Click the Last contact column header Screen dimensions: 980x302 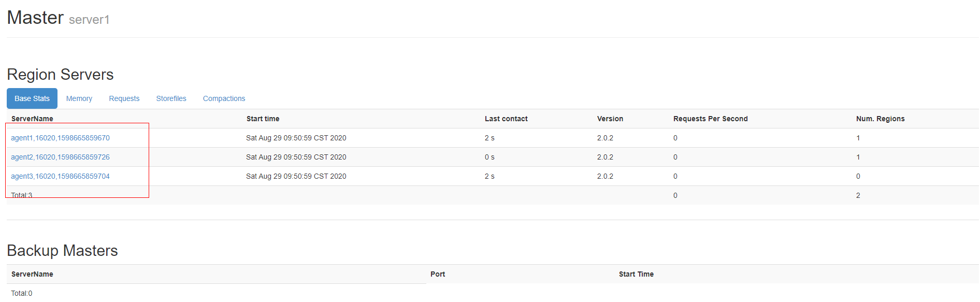(x=506, y=119)
